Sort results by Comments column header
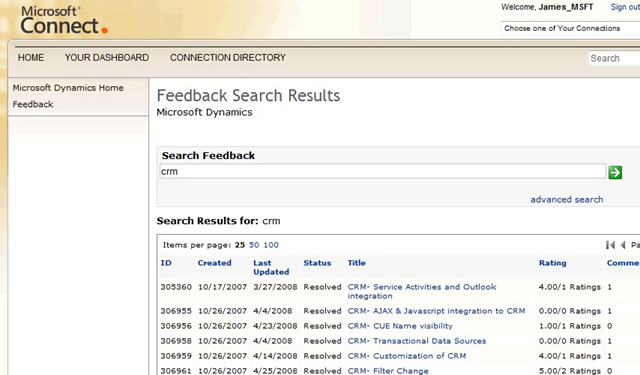 pyautogui.click(x=623, y=263)
